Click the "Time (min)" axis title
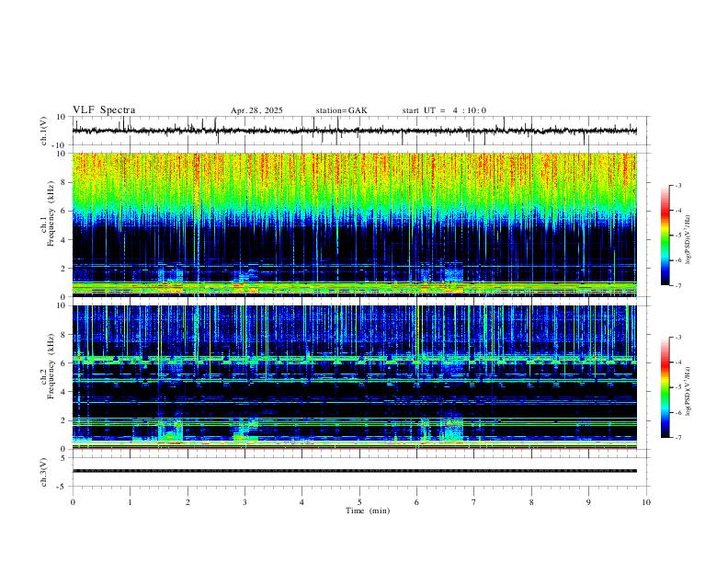Screen dimensions: 728x563 [368, 511]
